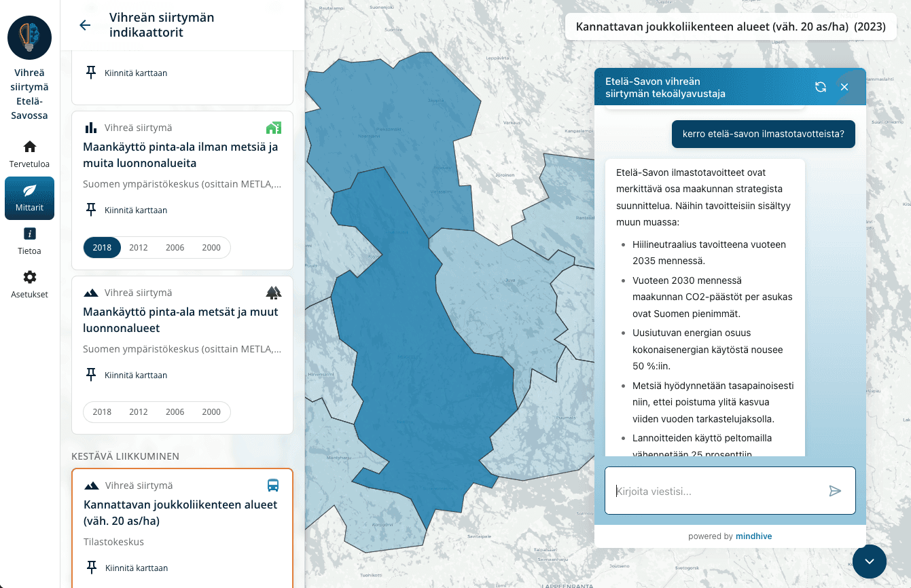Click 'KESTÄVÄ LIIKKUMINEN' section heading
The image size is (911, 588).
pos(126,456)
